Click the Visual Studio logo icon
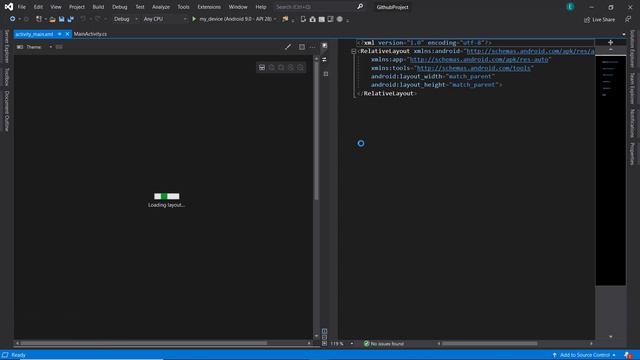Viewport: 640px width, 360px height. [9, 7]
